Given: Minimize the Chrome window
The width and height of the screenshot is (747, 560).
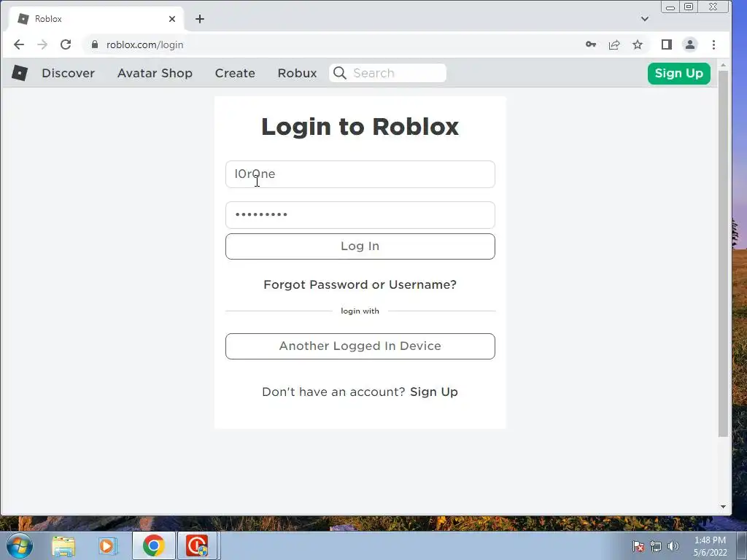Looking at the screenshot, I should coord(670,7).
